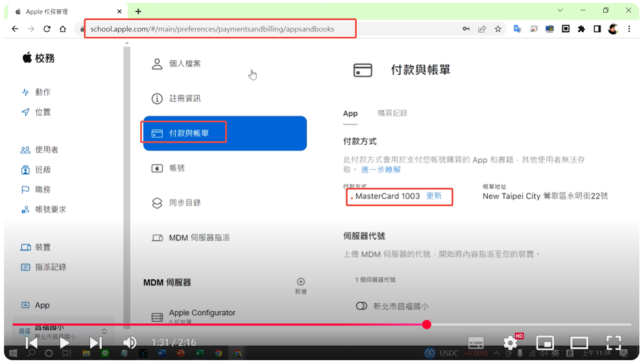
Task: Go back in the browser
Action: 15,29
